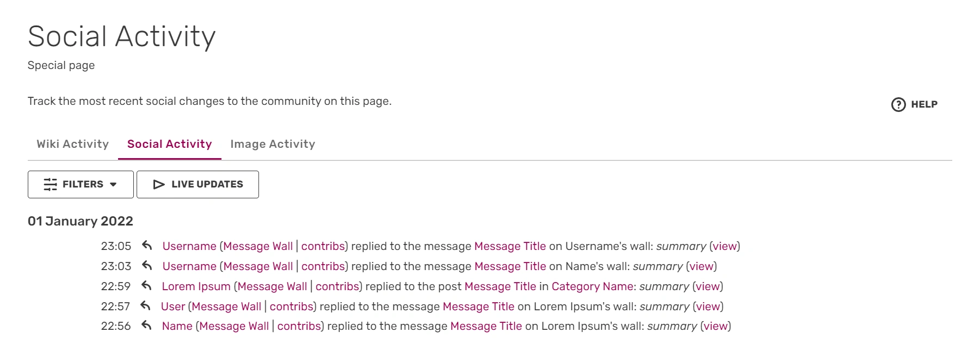
Task: Click the filters sliders icon
Action: [50, 185]
